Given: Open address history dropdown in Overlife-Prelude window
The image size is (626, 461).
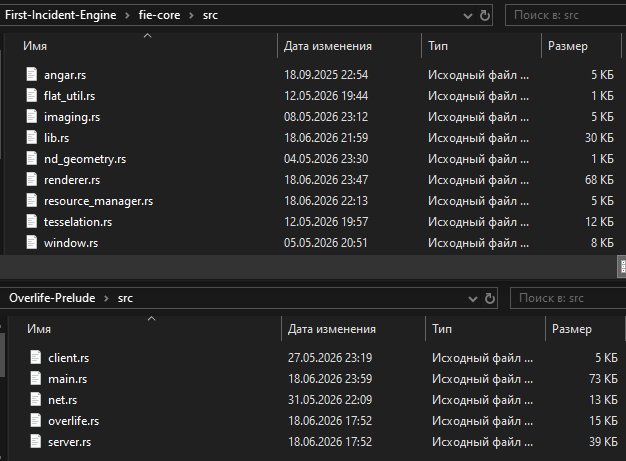Looking at the screenshot, I should (472, 299).
